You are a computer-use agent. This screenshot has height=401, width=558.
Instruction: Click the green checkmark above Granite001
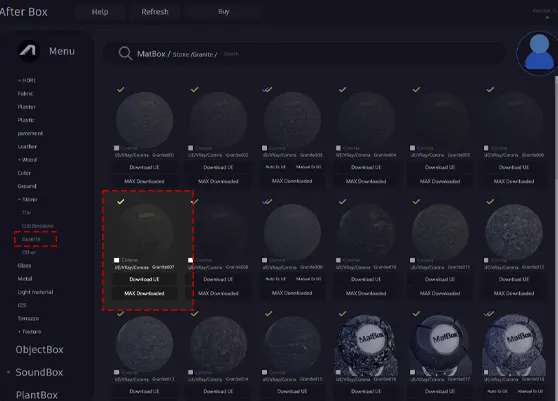pos(121,89)
